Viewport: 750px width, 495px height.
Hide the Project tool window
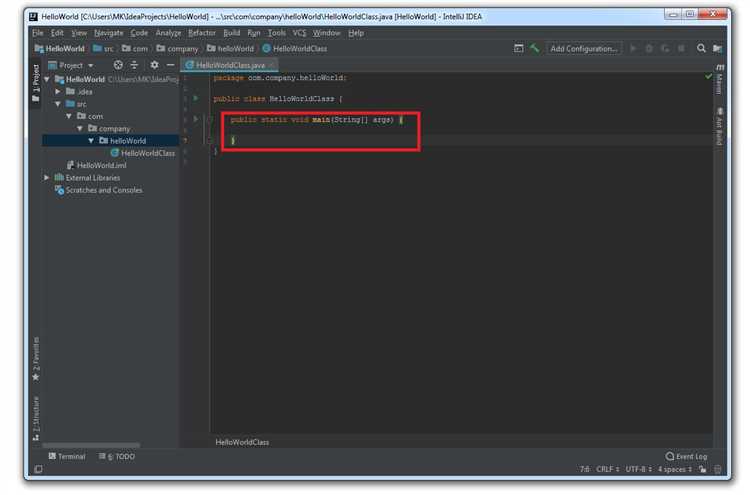point(170,65)
